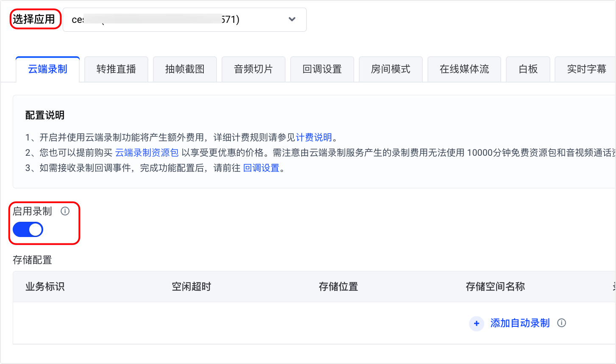This screenshot has width=616, height=364.
Task: Click the 配置说明 heading
Action: click(x=45, y=115)
